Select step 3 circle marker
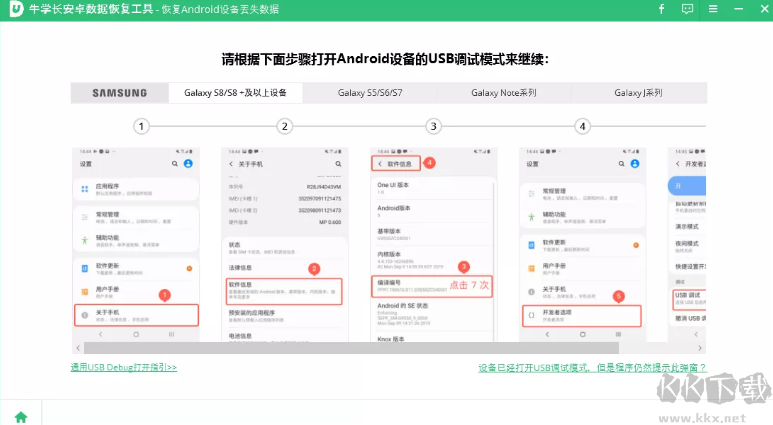773x425 pixels. pyautogui.click(x=433, y=127)
